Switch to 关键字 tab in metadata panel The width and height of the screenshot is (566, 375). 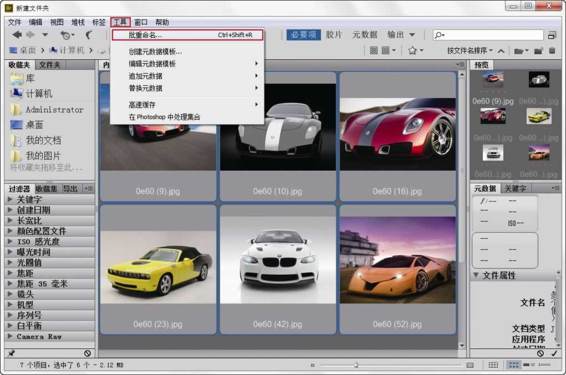pyautogui.click(x=515, y=188)
